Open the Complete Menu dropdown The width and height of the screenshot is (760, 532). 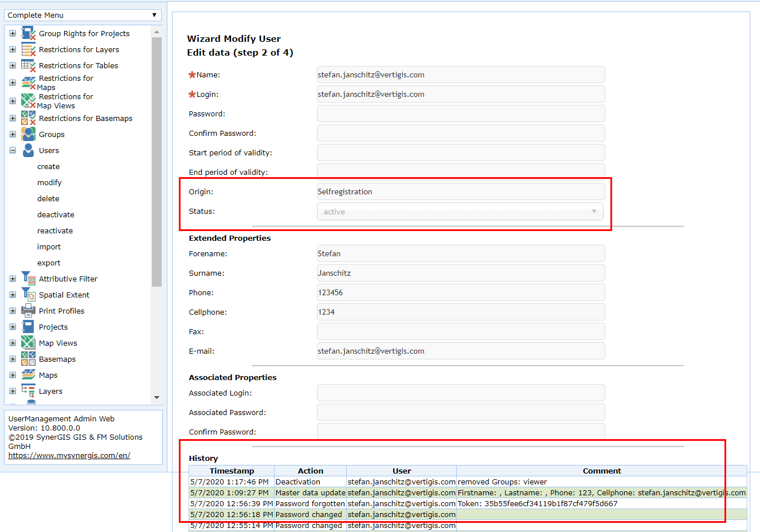[83, 15]
